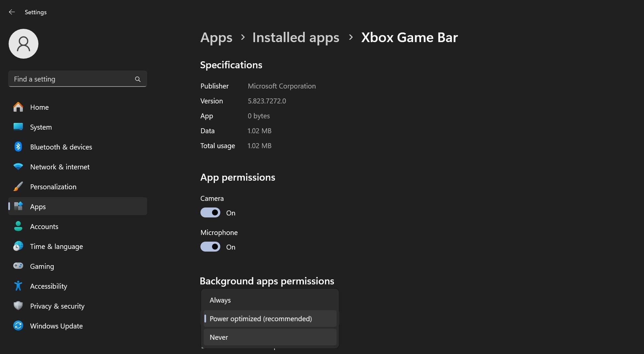Image resolution: width=644 pixels, height=354 pixels.
Task: Open Installed apps via the breadcrumb
Action: tap(295, 37)
